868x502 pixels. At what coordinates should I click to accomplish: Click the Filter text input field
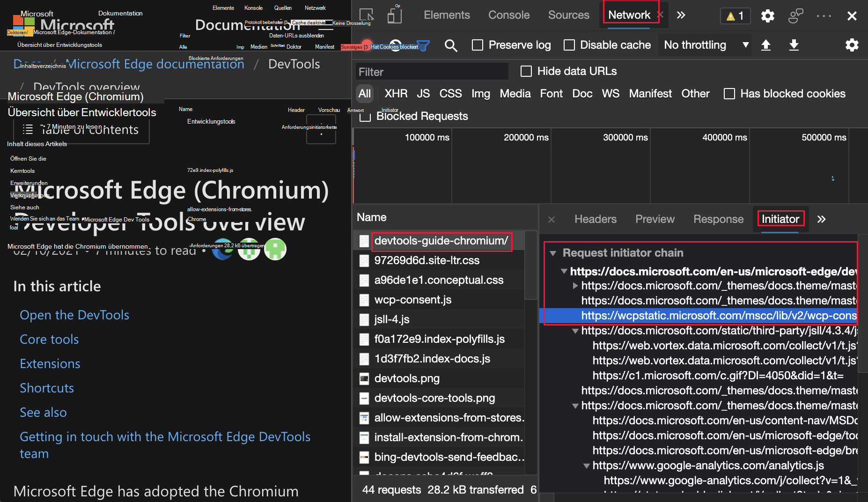(432, 72)
